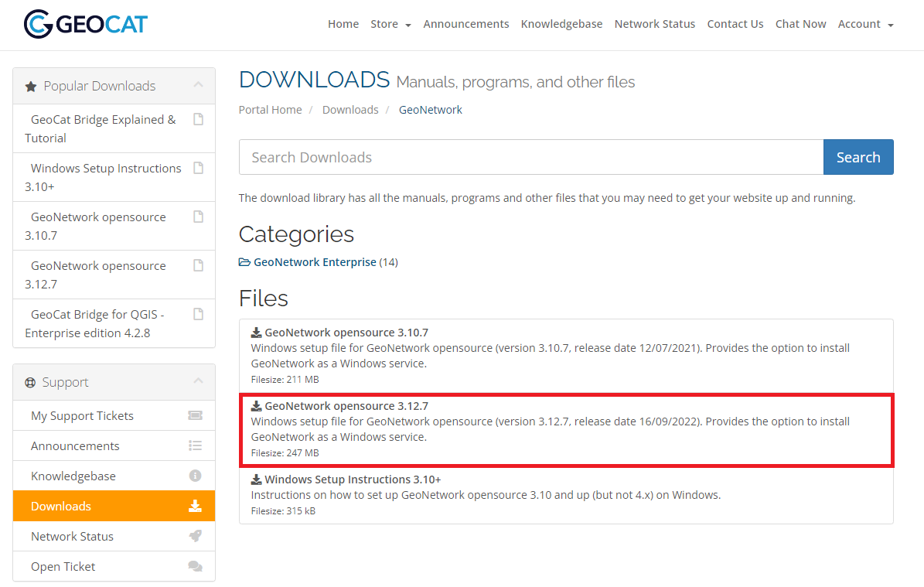The height and width of the screenshot is (587, 924).
Task: Open the Account dropdown menu
Action: 866,24
